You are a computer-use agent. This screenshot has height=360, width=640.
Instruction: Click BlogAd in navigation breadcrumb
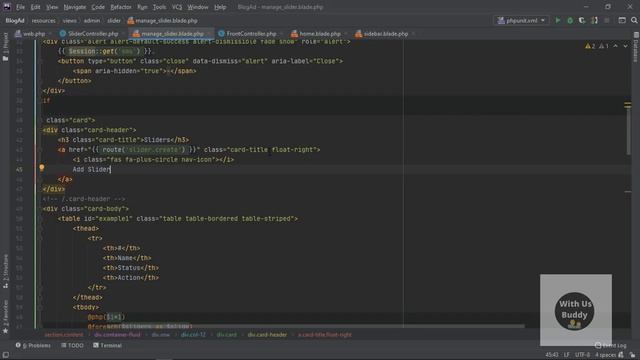pos(15,20)
